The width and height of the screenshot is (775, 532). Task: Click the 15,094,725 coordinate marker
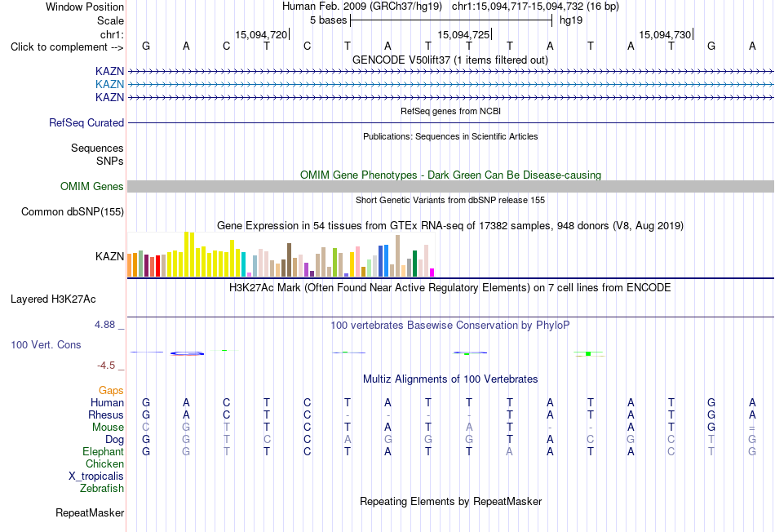(463, 34)
